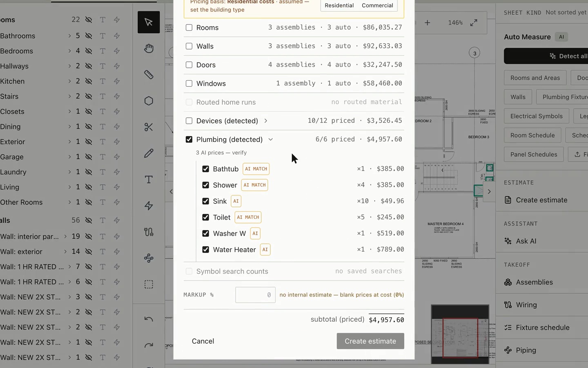Hide the Bedrooms group visibility

click(89, 51)
